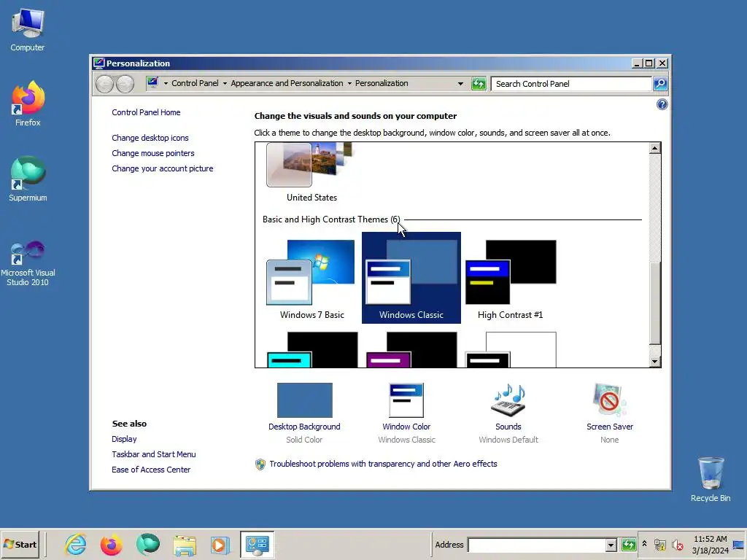Click the Back navigation arrow button
The height and width of the screenshot is (560, 747).
104,85
